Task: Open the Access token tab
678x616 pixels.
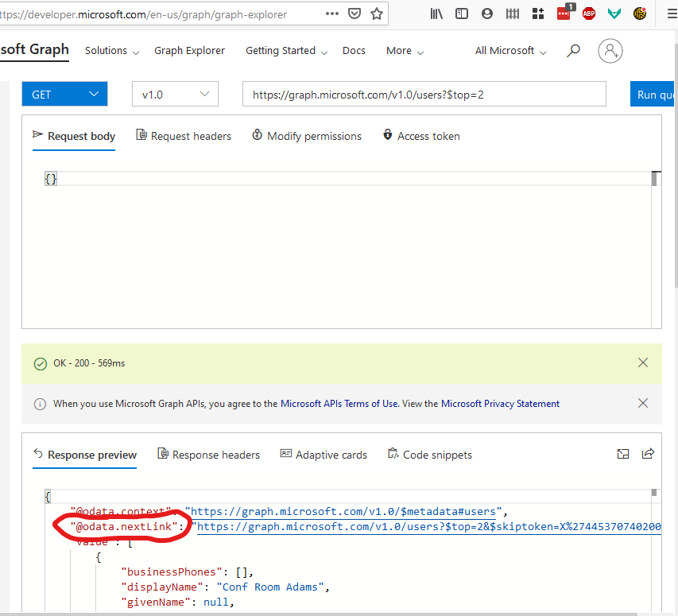Action: coord(421,136)
